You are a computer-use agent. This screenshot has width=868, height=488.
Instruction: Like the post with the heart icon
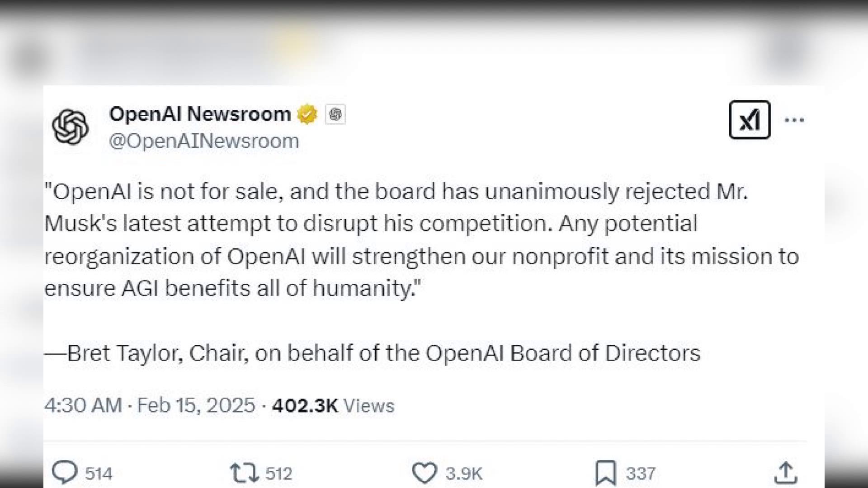424,473
